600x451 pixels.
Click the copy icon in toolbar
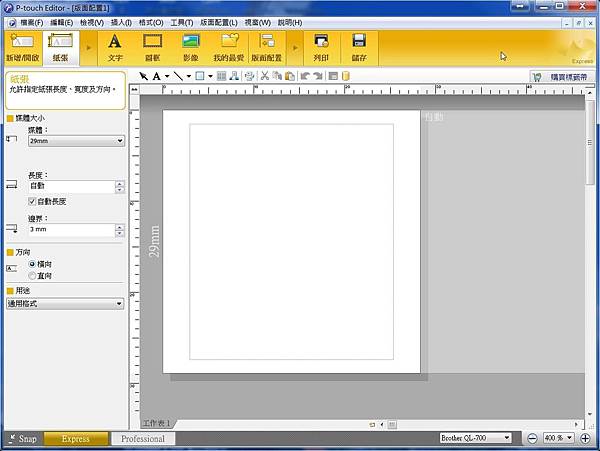(277, 76)
